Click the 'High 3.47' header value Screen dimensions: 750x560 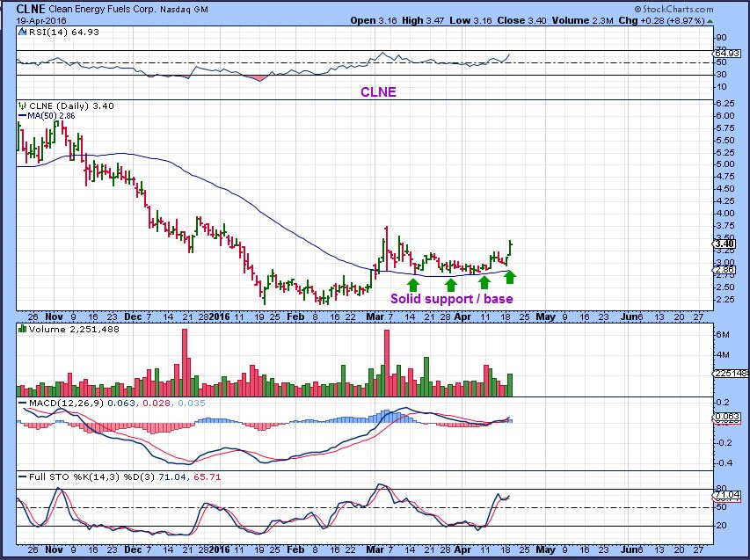tap(423, 20)
